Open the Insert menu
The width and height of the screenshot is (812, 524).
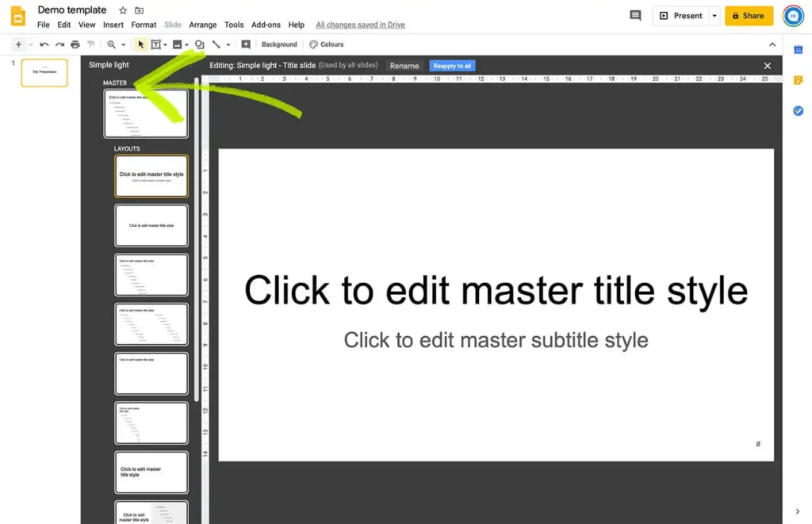(x=113, y=25)
